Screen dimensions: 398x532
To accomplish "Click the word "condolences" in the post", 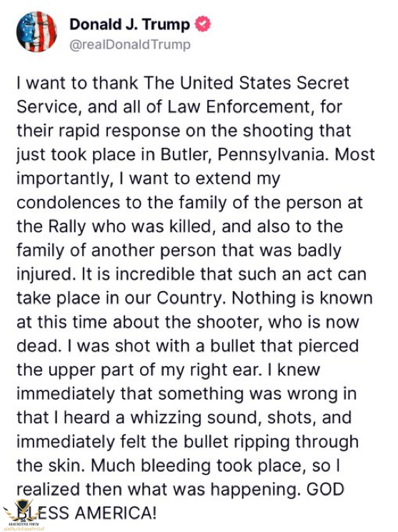I will tap(68, 202).
